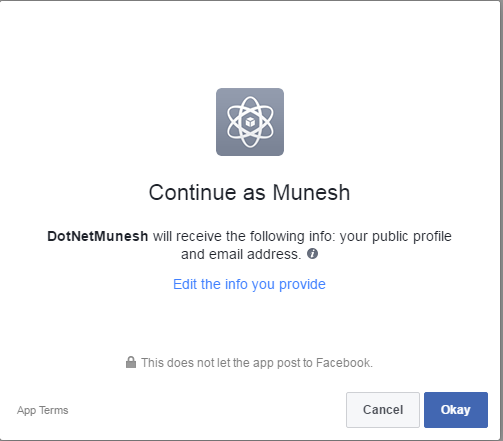Image resolution: width=503 pixels, height=441 pixels.
Task: Click the words 'your public profile'
Action: click(x=396, y=237)
